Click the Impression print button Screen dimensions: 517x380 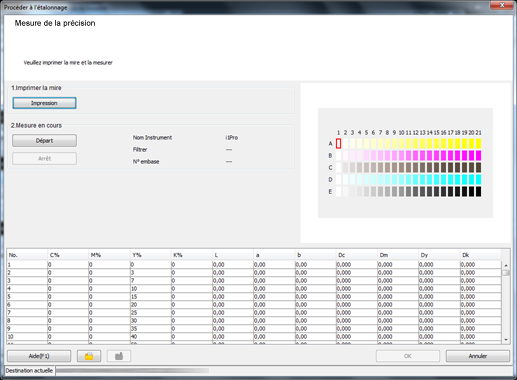(x=44, y=103)
